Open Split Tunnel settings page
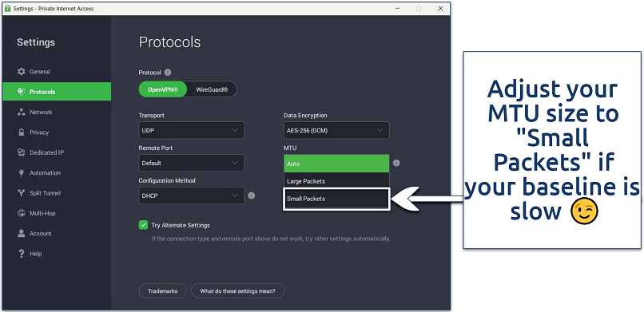 (57, 193)
